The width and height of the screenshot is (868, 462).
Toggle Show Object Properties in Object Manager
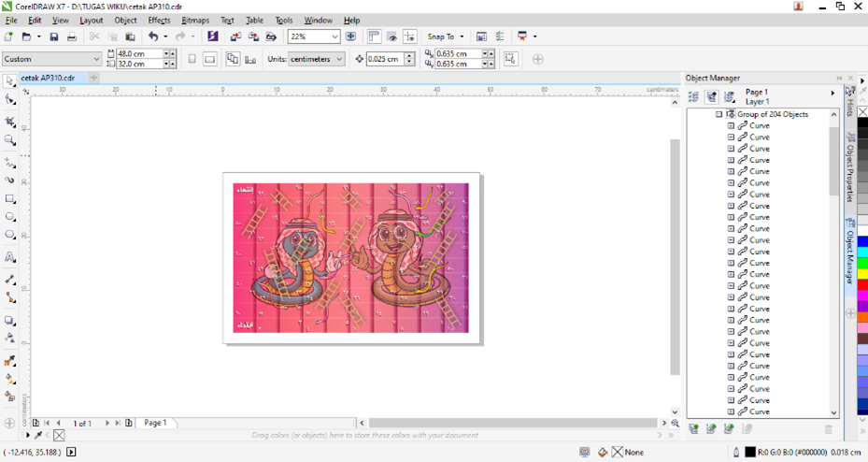tap(693, 97)
